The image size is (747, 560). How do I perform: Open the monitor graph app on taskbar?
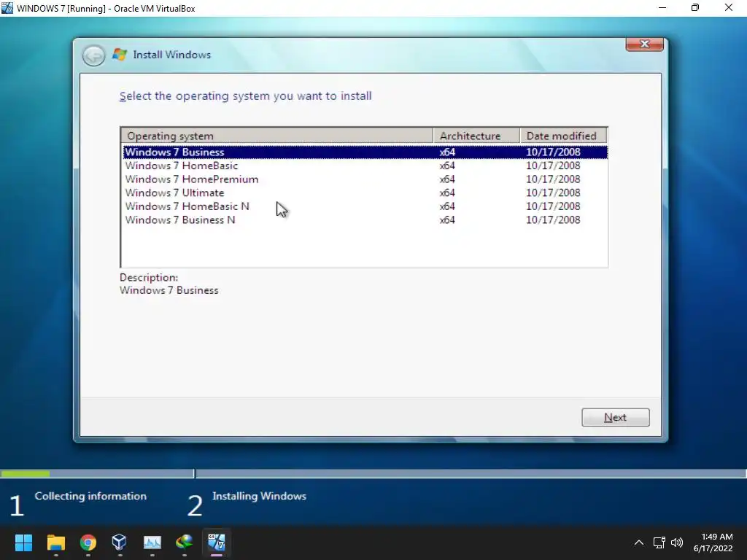click(152, 542)
